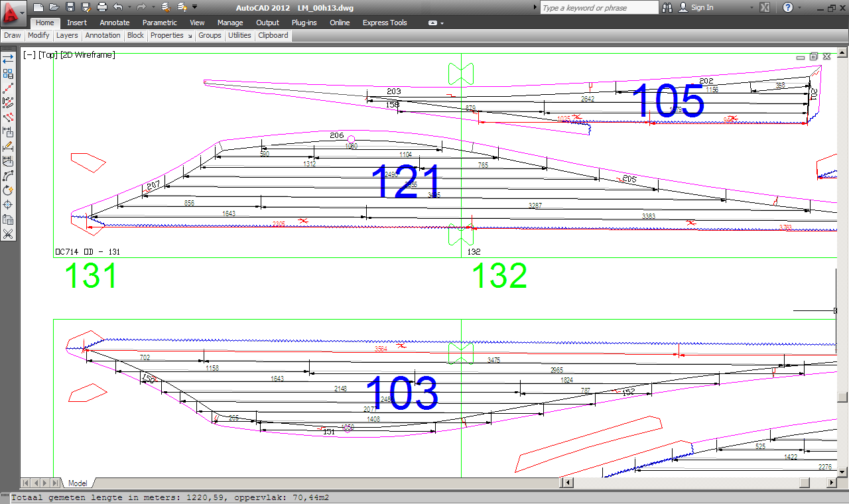Switch to the Annotate ribbon tab
Screen dimensions: 849x504
115,23
